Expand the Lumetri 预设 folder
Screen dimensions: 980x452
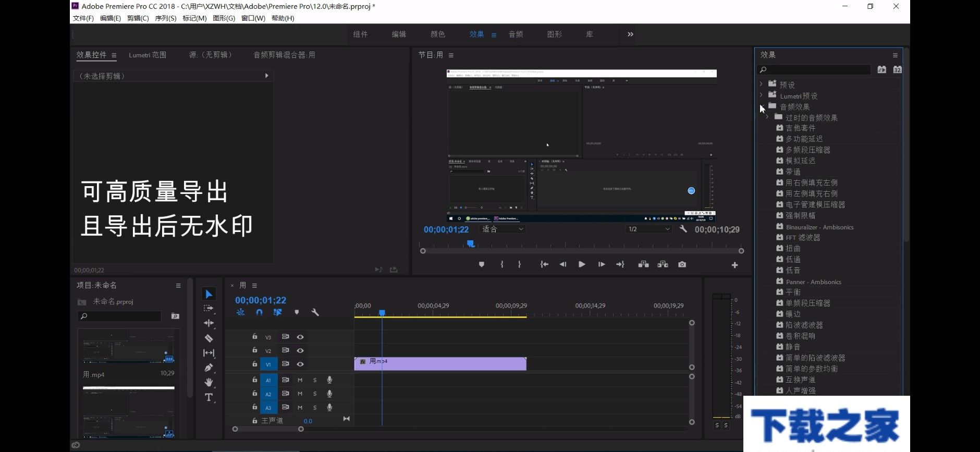761,95
